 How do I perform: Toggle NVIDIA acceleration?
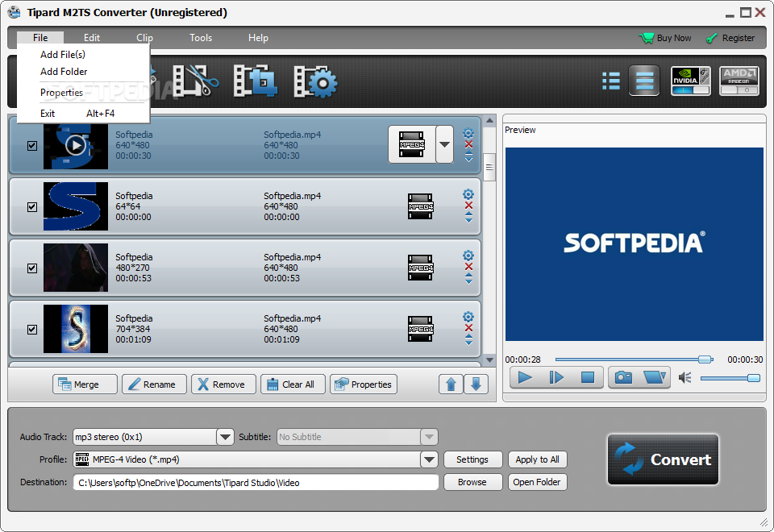(691, 81)
